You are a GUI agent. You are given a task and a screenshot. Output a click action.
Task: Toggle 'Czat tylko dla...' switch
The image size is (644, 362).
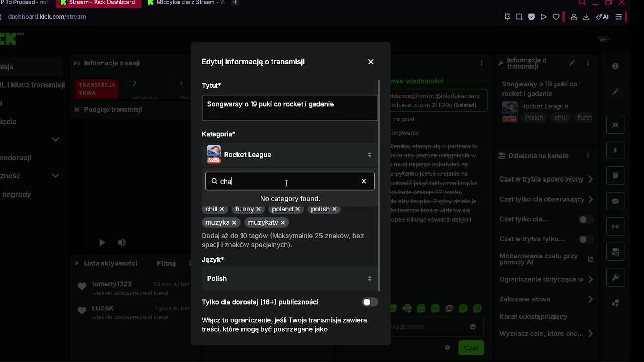pos(585,219)
